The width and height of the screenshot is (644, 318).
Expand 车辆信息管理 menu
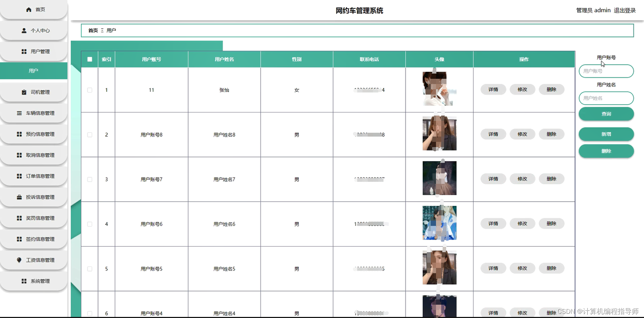tap(34, 113)
